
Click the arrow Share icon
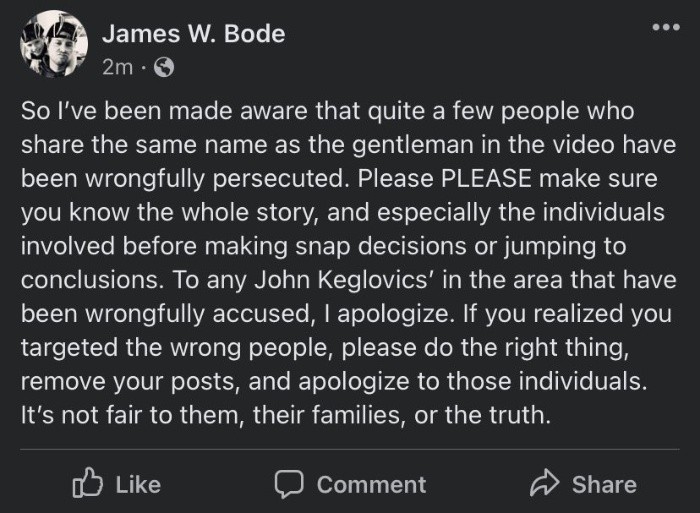[x=543, y=484]
